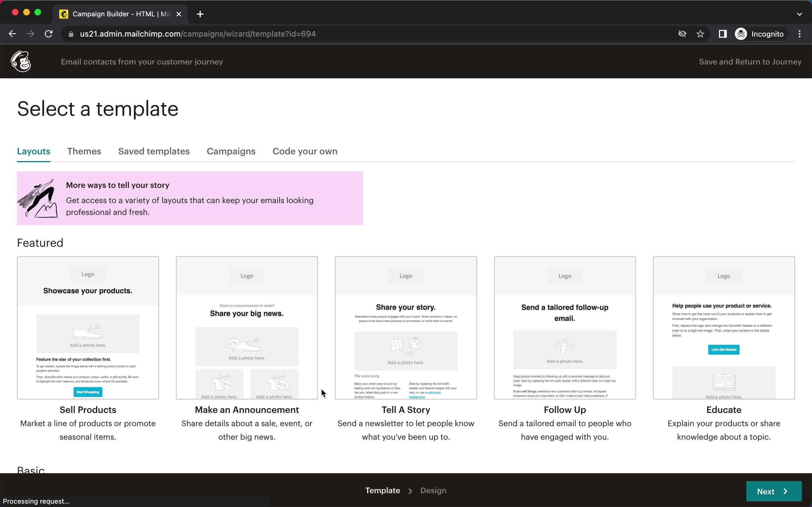Screen dimensions: 812x507
Task: Select the Tell A Story template thumbnail
Action: pyautogui.click(x=406, y=328)
